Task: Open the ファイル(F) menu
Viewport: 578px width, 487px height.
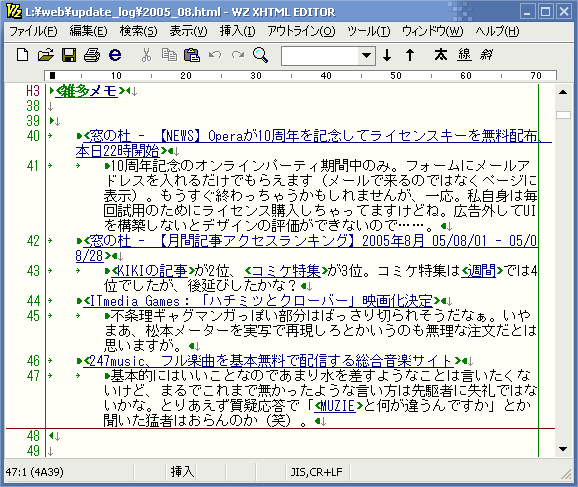Action: pyautogui.click(x=33, y=31)
